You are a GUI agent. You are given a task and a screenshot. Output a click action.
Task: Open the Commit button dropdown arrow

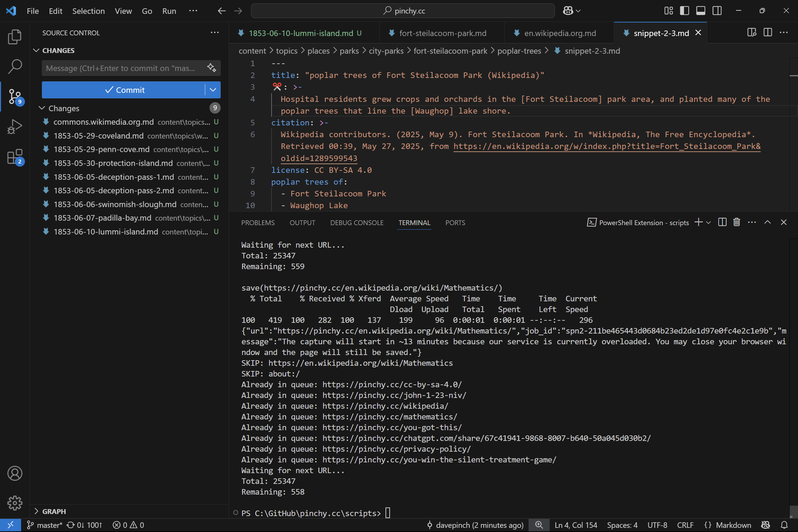(213, 90)
